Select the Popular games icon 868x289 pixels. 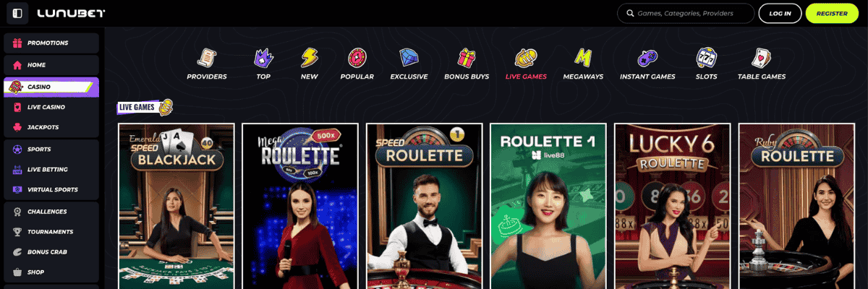tap(357, 58)
